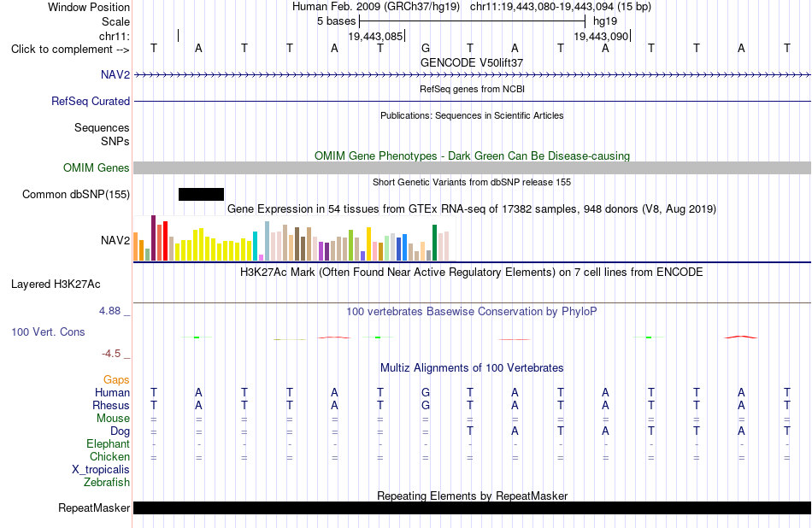Open the Common dbSNP(155) track label
Image resolution: width=812 pixels, height=528 pixels.
click(75, 194)
